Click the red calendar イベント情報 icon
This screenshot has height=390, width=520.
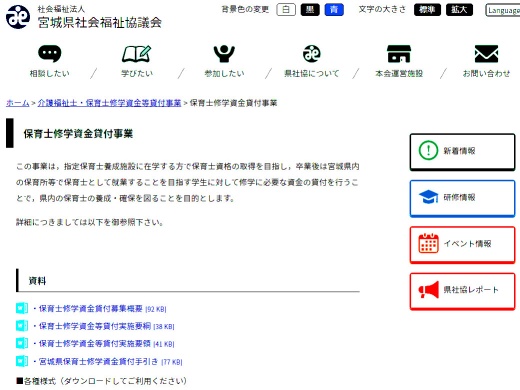[428, 243]
